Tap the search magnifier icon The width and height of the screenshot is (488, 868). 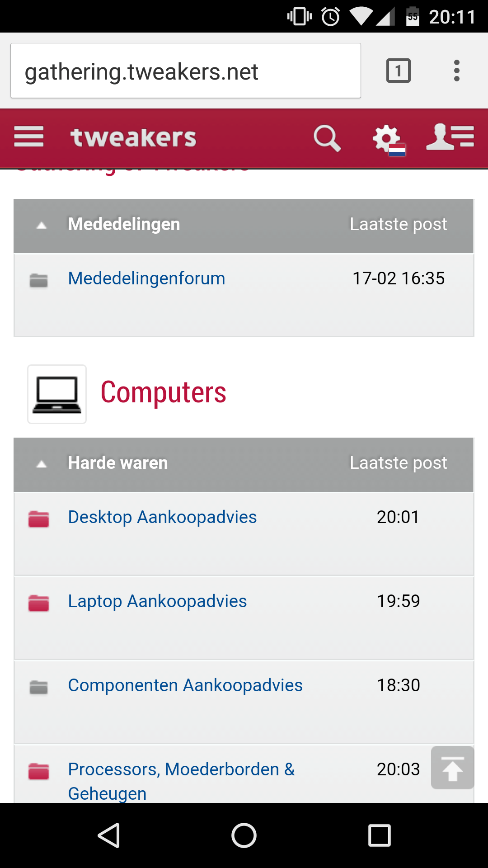pos(327,138)
